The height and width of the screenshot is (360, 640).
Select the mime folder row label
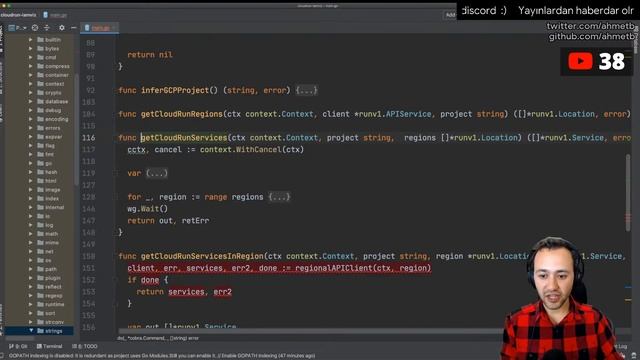point(52,242)
